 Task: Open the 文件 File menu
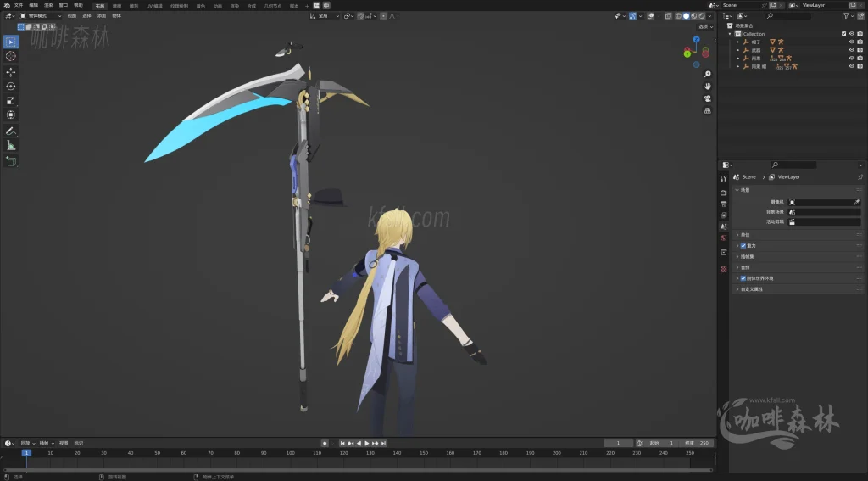[19, 5]
